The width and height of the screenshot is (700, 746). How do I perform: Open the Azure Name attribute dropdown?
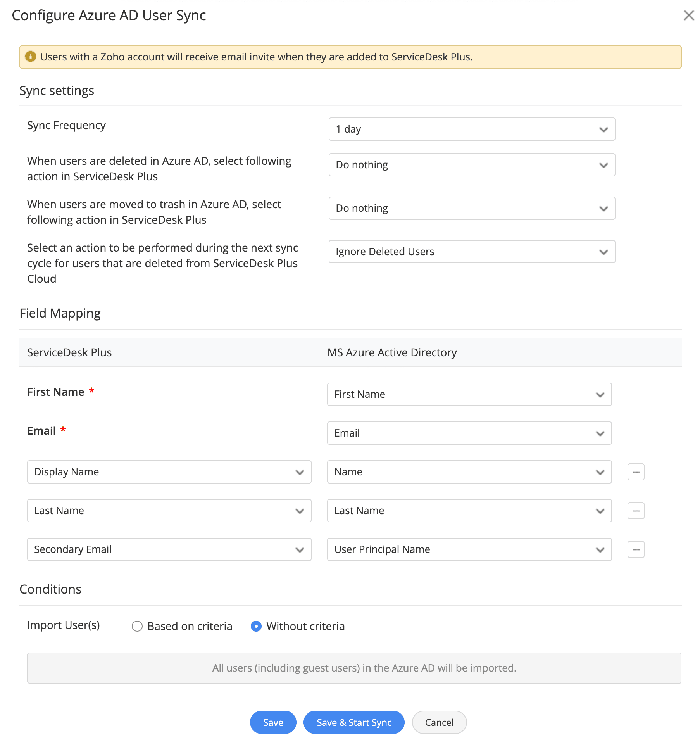(469, 472)
